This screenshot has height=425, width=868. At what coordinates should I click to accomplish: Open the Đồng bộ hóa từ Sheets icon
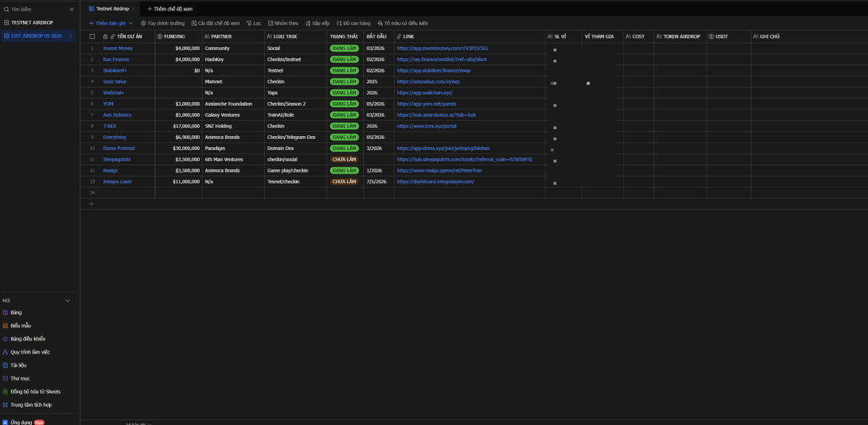tap(5, 392)
